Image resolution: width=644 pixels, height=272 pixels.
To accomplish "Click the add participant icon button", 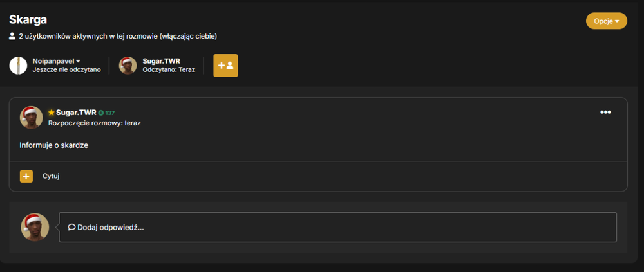I will (x=225, y=66).
